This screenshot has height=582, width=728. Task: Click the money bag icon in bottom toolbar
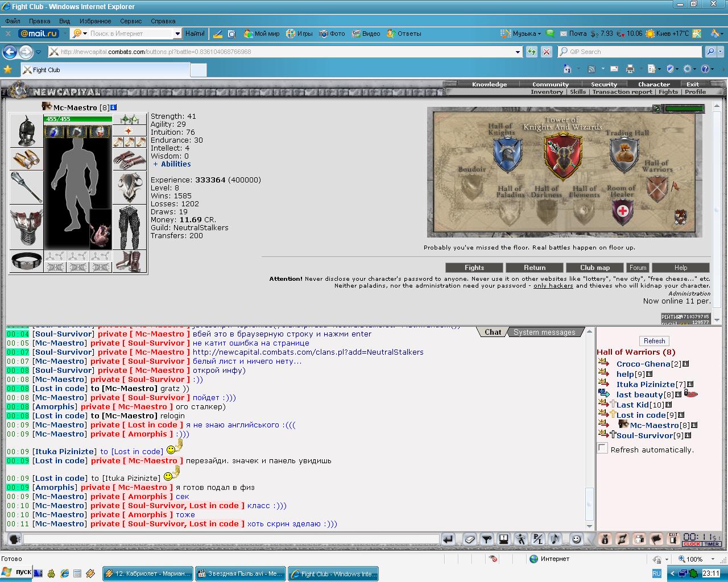click(x=605, y=539)
